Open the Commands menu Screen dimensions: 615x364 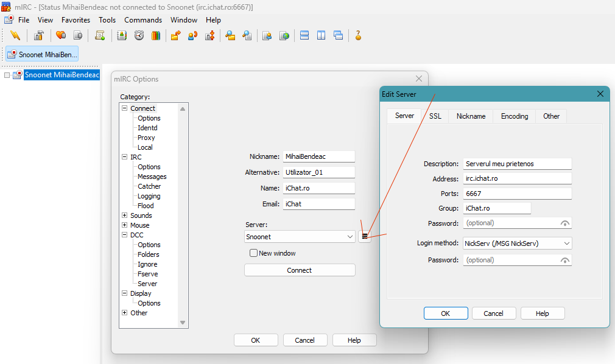click(143, 19)
